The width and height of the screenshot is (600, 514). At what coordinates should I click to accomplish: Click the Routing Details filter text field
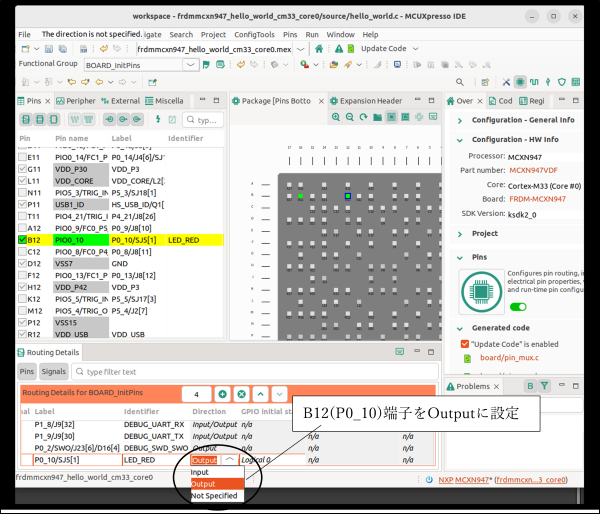click(x=150, y=372)
